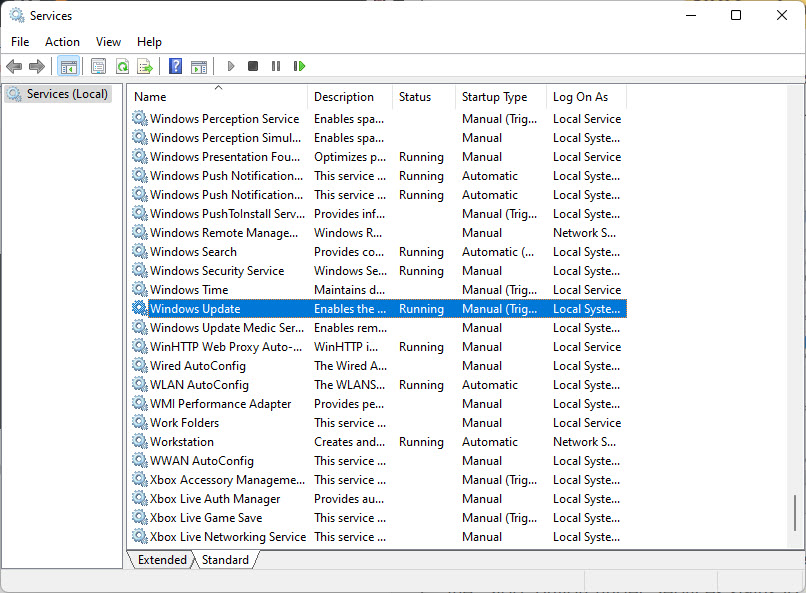Screen dimensions: 806x593
Task: Select WinHTTP Web Proxy Auto-... service
Action: 378,347
